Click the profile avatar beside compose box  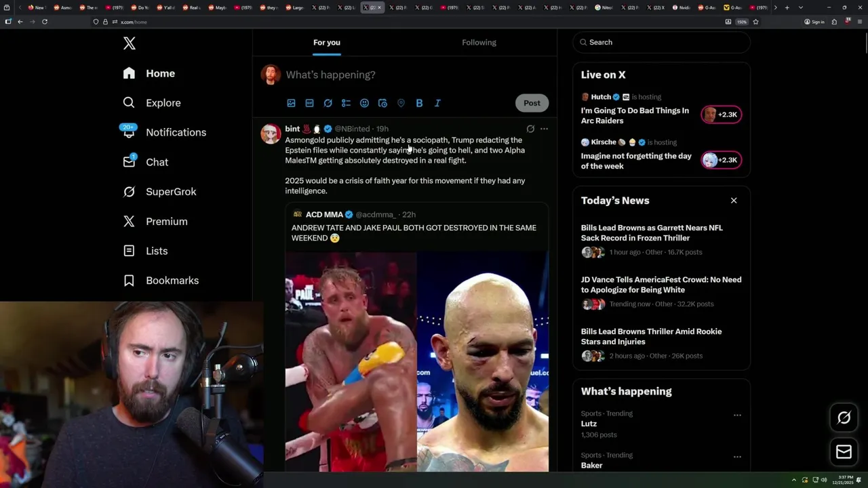271,75
